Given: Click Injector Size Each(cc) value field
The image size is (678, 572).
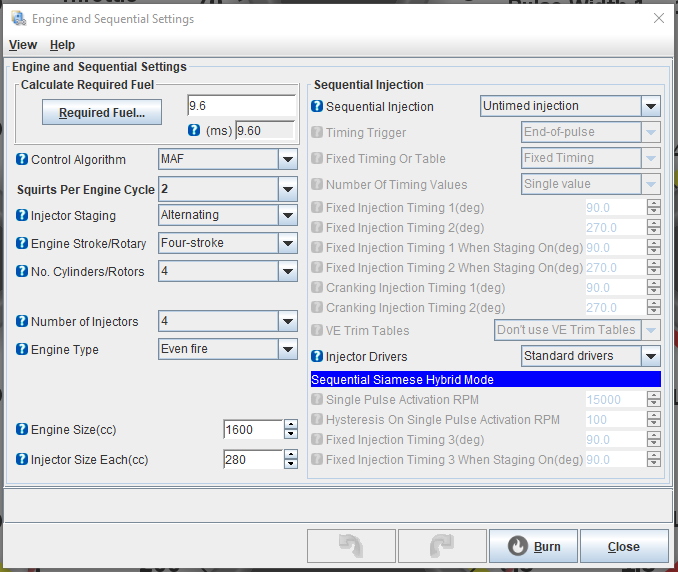Looking at the screenshot, I should pyautogui.click(x=253, y=459).
